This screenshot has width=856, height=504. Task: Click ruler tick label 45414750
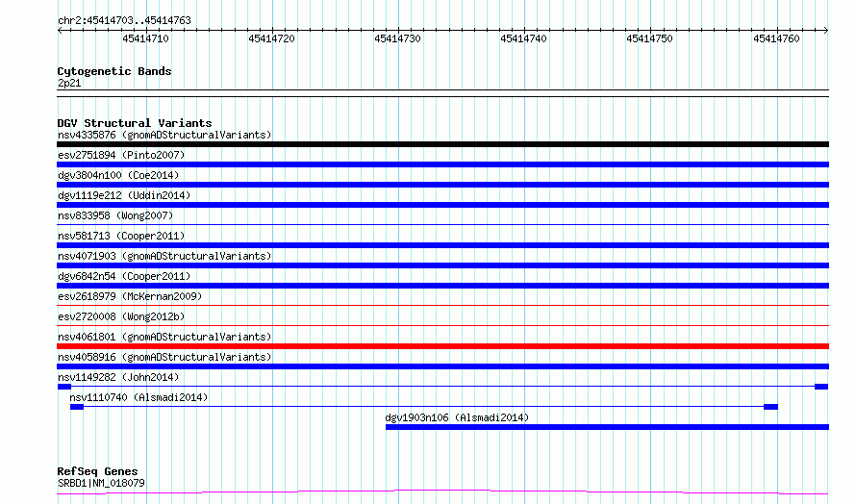coord(649,38)
